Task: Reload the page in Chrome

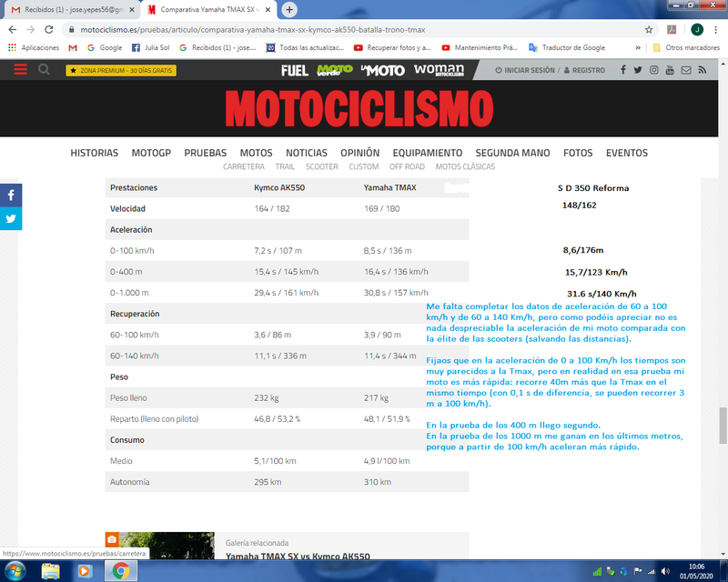Action: point(49,30)
